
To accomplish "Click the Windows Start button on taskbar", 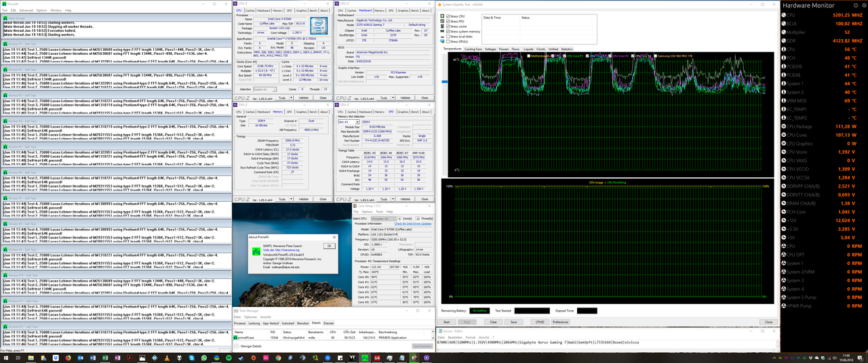I will [5, 357].
